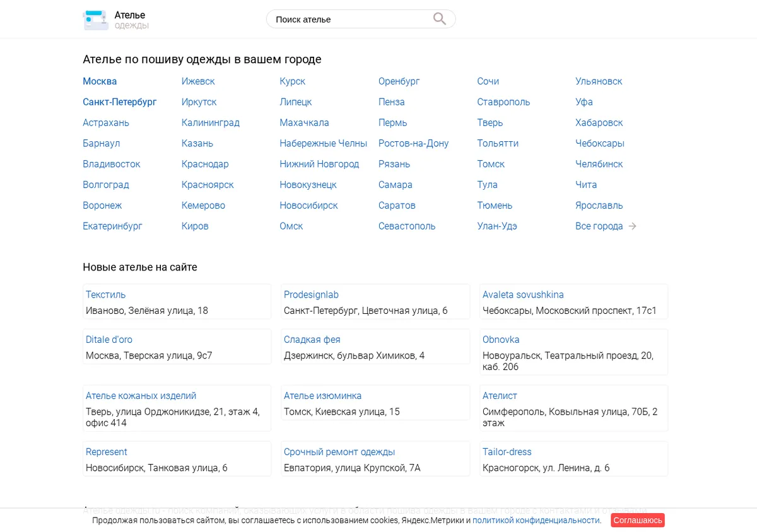Image resolution: width=757 pixels, height=532 pixels.
Task: Select the city Москва
Action: 100,81
